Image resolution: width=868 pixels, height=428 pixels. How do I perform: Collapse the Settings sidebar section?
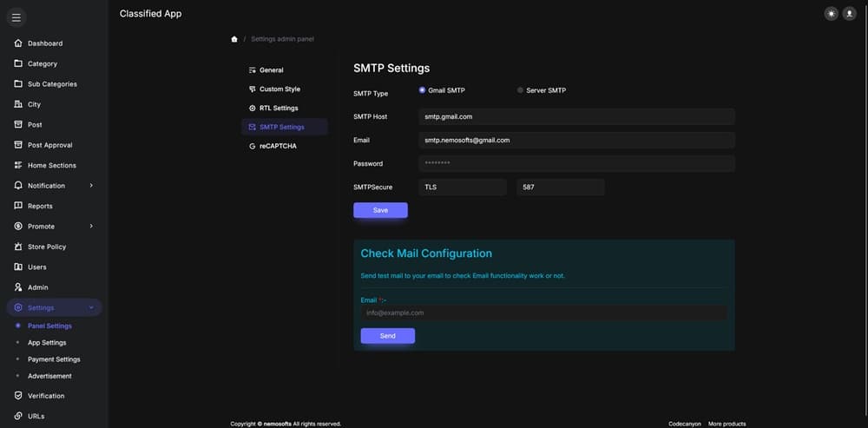click(91, 307)
